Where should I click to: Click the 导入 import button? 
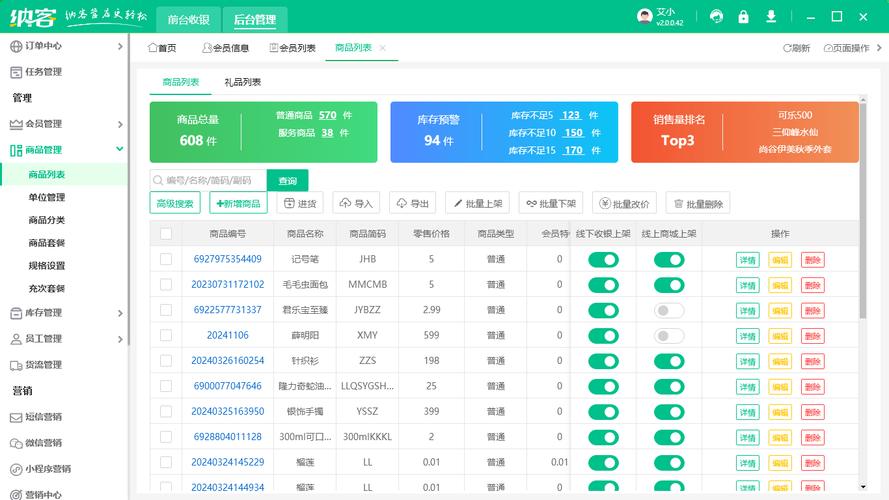pyautogui.click(x=356, y=204)
